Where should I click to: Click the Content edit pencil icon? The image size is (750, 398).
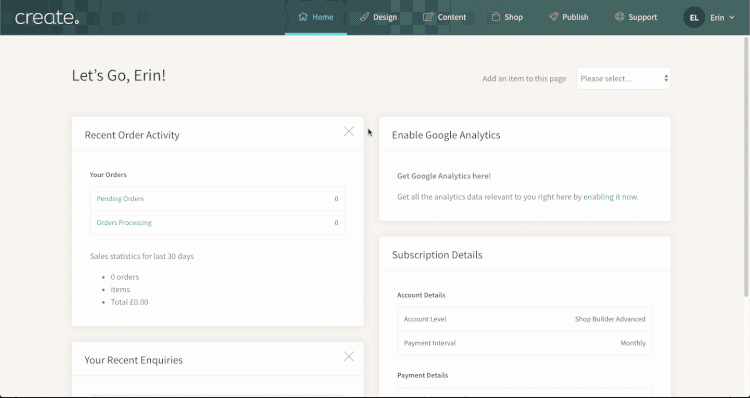[428, 17]
